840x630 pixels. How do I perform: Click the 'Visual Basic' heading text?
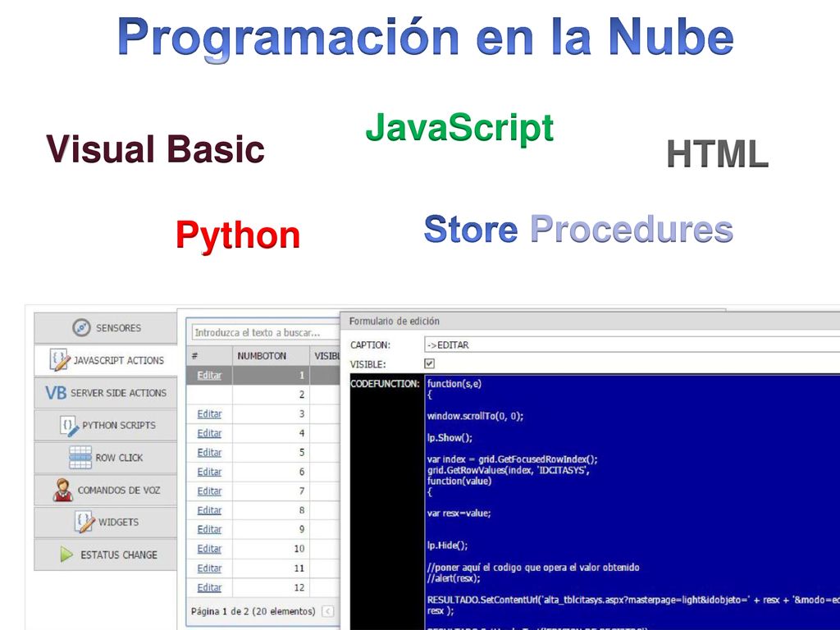(155, 149)
